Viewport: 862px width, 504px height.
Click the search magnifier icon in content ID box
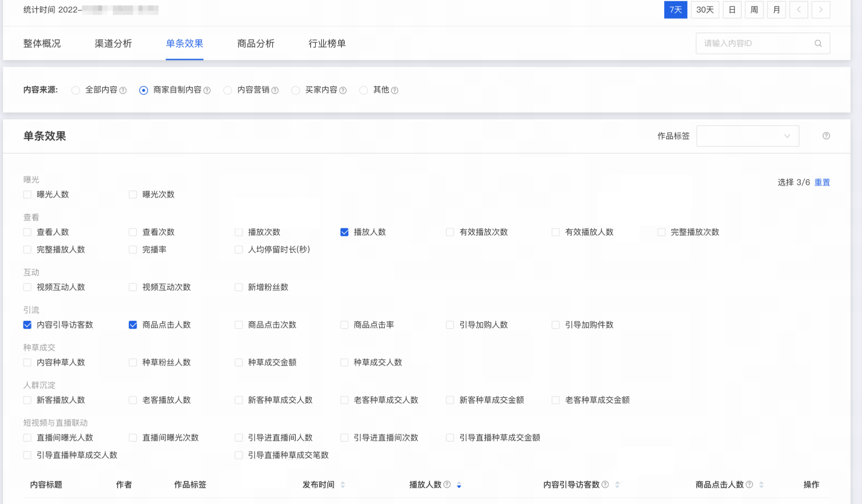pyautogui.click(x=818, y=44)
